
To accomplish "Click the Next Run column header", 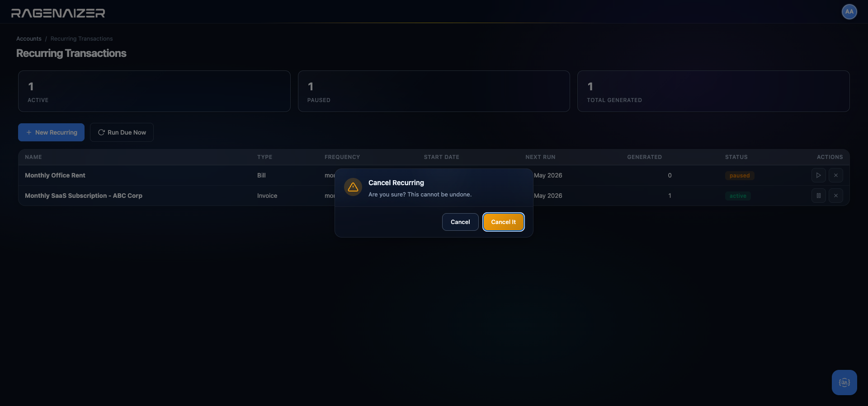I will (540, 157).
